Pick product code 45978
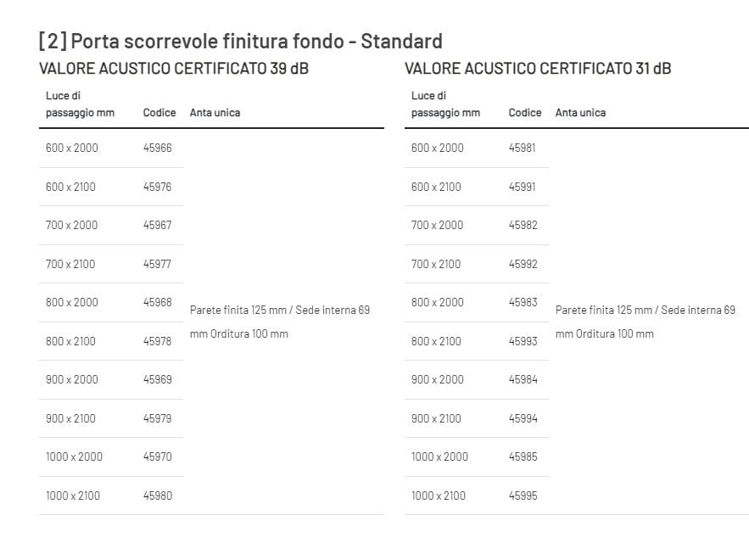Viewport: 749px width, 560px height. 157,341
